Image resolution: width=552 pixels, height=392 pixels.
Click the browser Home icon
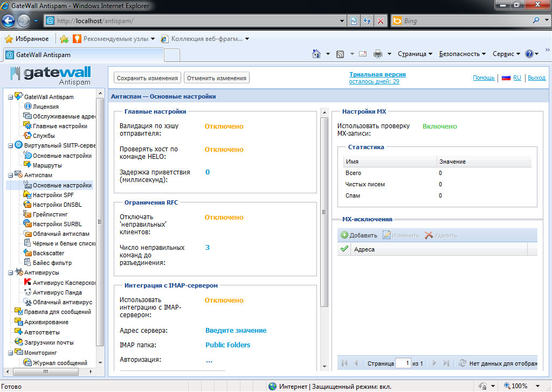pos(316,54)
